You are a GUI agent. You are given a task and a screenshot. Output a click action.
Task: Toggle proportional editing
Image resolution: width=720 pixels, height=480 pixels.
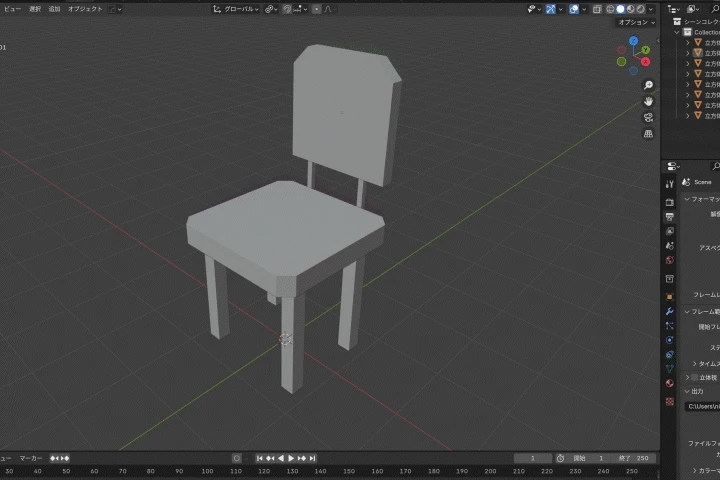click(x=316, y=9)
